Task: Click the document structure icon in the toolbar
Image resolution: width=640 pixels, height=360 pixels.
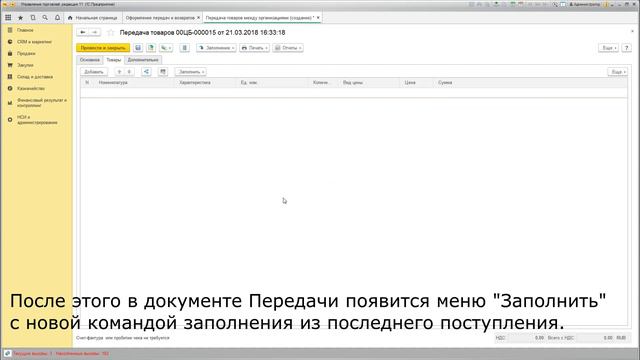Action: (x=184, y=48)
